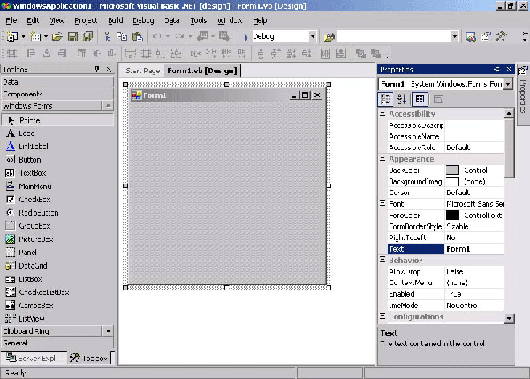Click the Cut toolbar icon
The image size is (530, 379).
[107, 37]
